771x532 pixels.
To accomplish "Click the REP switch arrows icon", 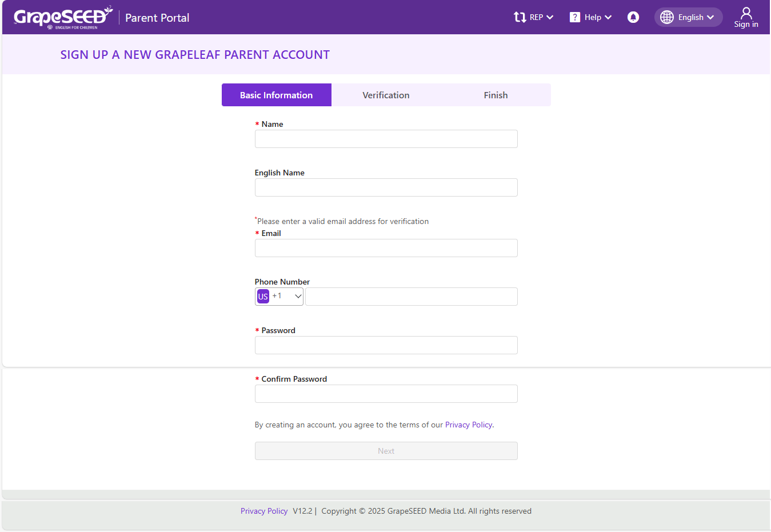I will point(520,17).
